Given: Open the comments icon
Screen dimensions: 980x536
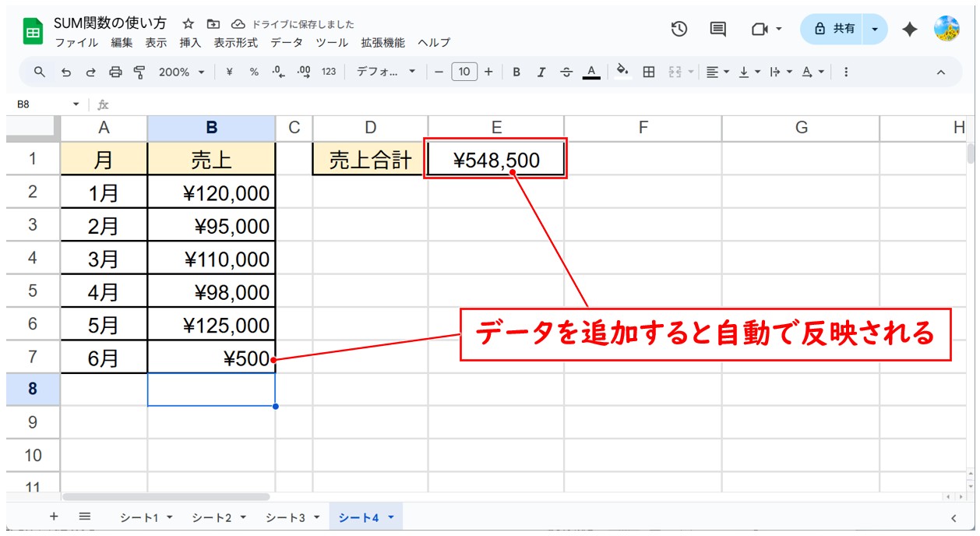Looking at the screenshot, I should coord(717,29).
